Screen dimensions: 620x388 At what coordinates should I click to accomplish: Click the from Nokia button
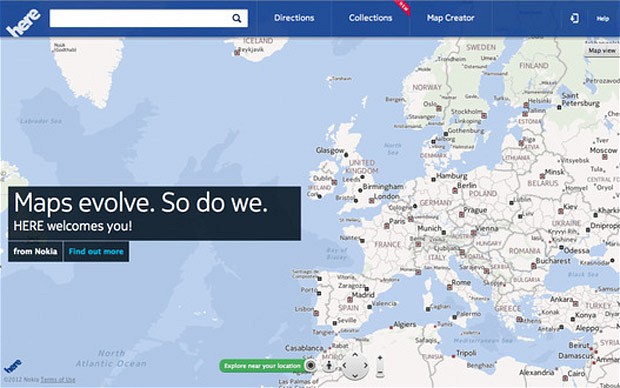coord(35,251)
